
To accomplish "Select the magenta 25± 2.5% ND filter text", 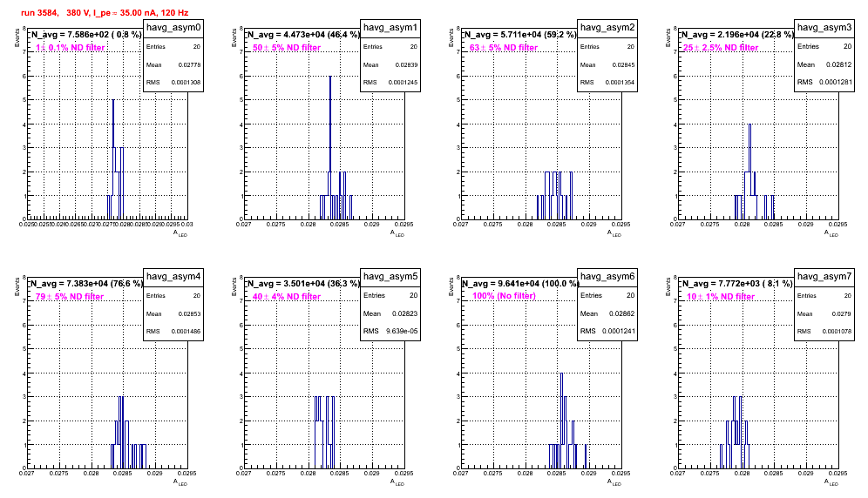I will click(721, 48).
